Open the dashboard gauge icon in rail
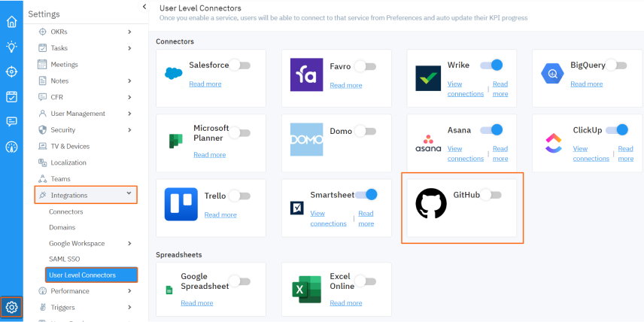The height and width of the screenshot is (322, 644). click(x=11, y=147)
